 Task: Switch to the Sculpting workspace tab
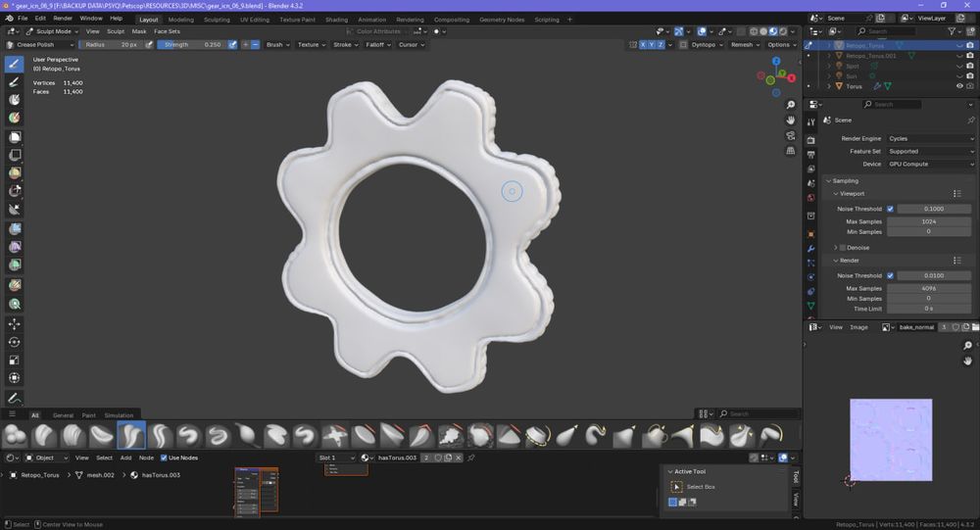pos(217,20)
